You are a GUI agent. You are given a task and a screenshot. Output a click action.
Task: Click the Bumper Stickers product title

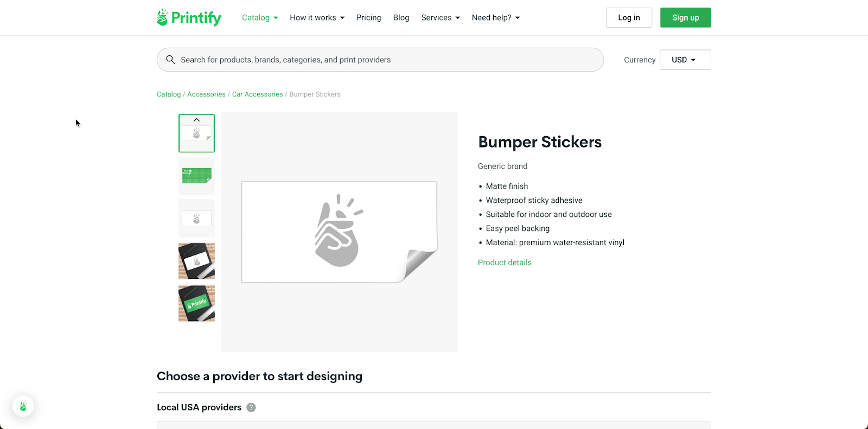tap(540, 142)
